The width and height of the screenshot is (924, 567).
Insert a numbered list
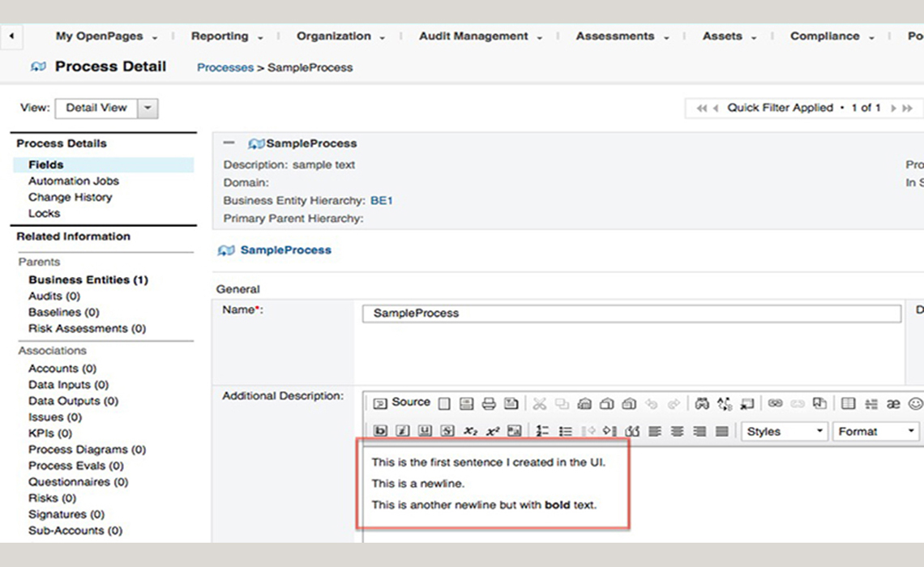(543, 431)
